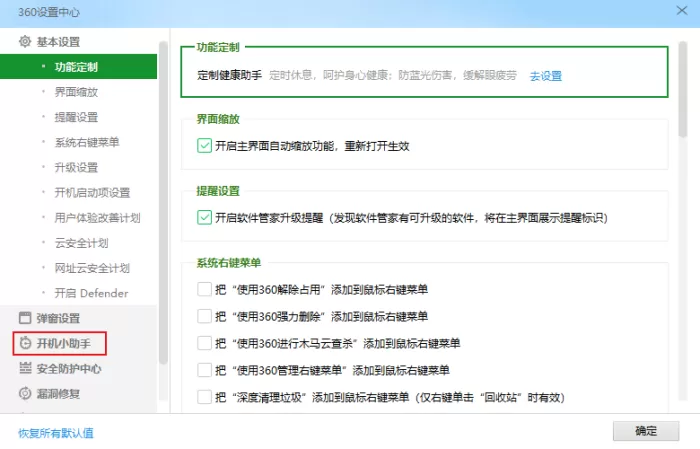
Task: Go to 开机启动项设置 in the sidebar
Action: (x=92, y=192)
